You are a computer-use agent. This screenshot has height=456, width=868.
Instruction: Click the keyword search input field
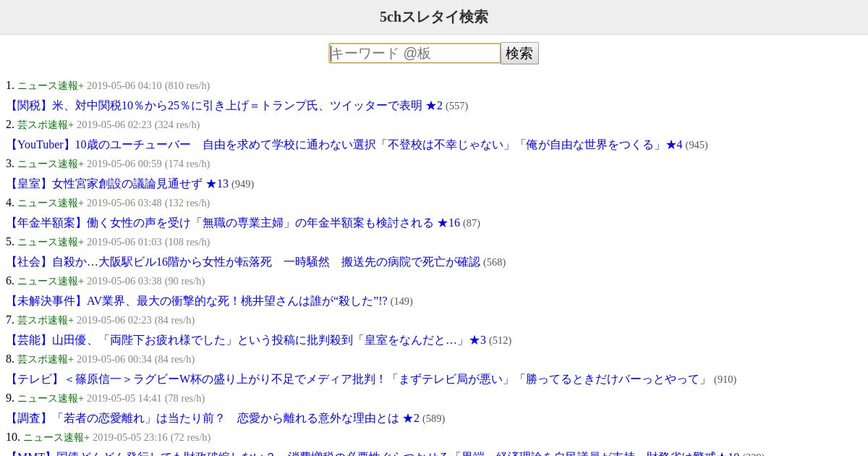pyautogui.click(x=414, y=54)
